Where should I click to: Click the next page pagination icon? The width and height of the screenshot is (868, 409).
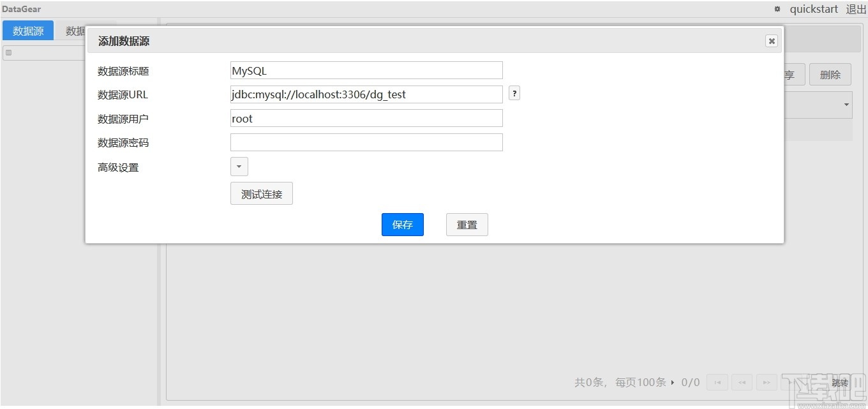tap(766, 382)
